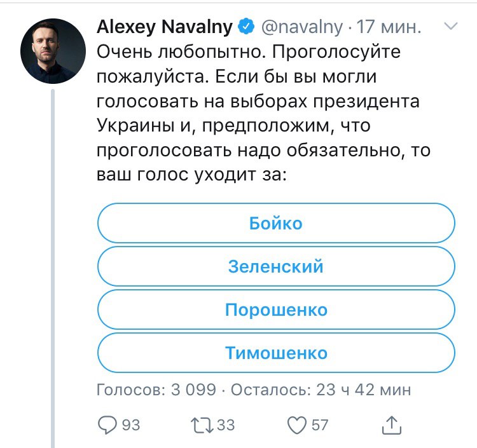Open the 17 мин. timestamp link

[x=389, y=27]
